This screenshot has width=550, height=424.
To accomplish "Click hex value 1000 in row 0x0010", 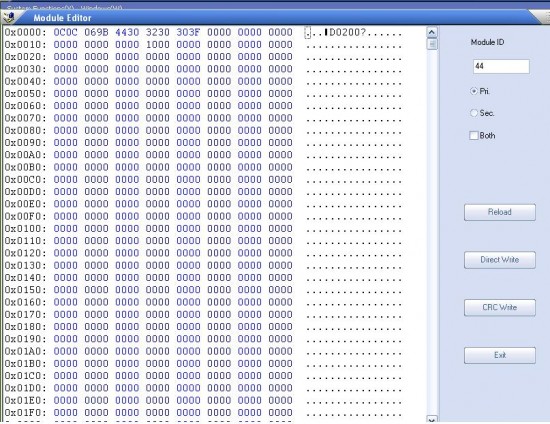I will click(x=157, y=45).
